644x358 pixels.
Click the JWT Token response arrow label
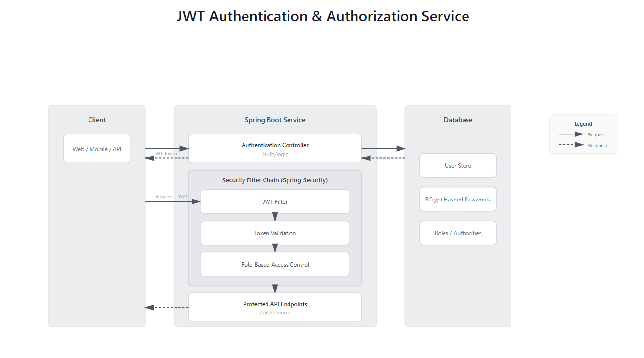tap(165, 153)
